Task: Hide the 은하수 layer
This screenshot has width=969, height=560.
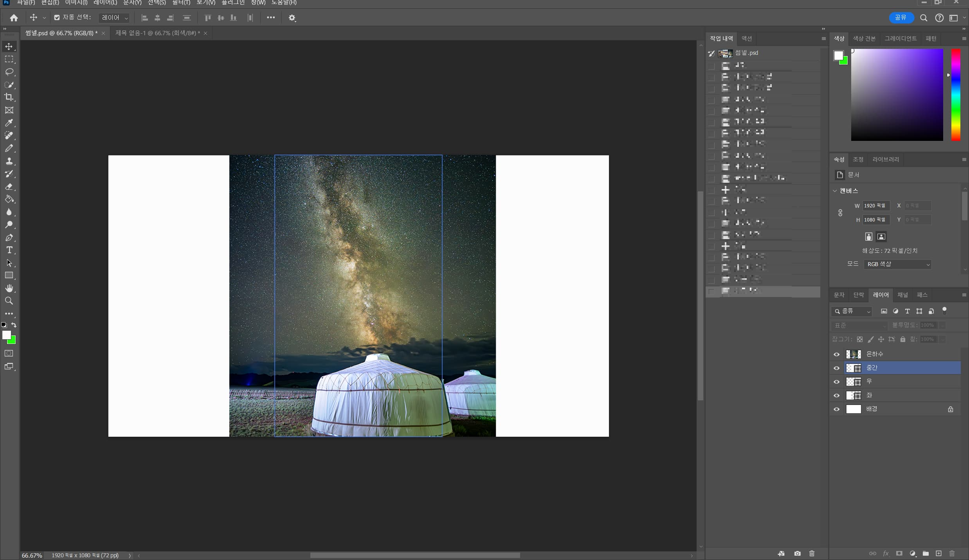Action: 836,354
